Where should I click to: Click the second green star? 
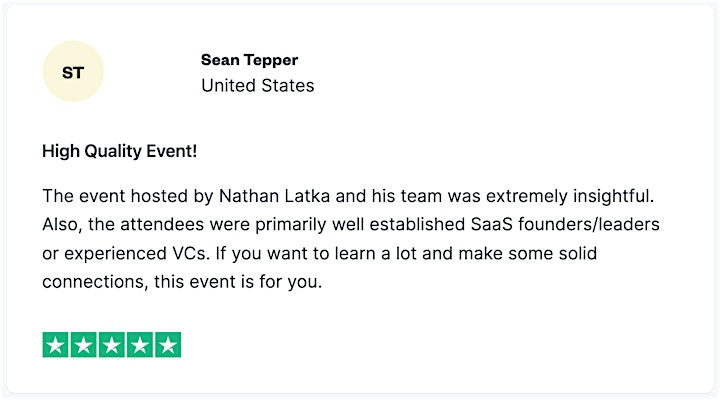84,344
